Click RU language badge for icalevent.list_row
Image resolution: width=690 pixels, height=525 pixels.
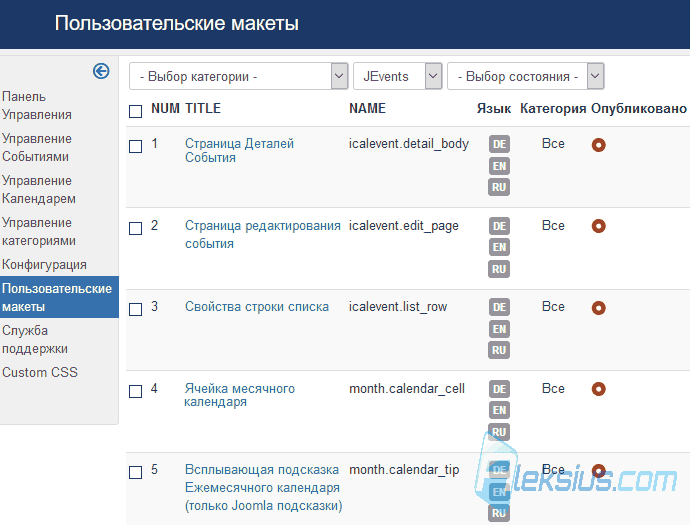pyautogui.click(x=499, y=350)
